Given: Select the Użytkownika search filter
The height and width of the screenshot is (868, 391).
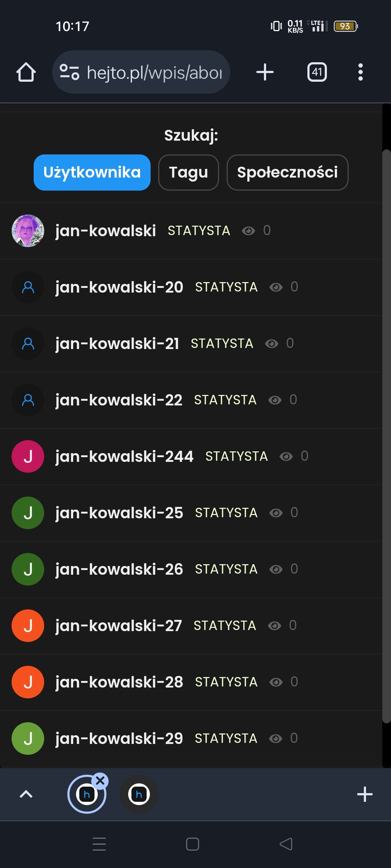Looking at the screenshot, I should point(92,173).
